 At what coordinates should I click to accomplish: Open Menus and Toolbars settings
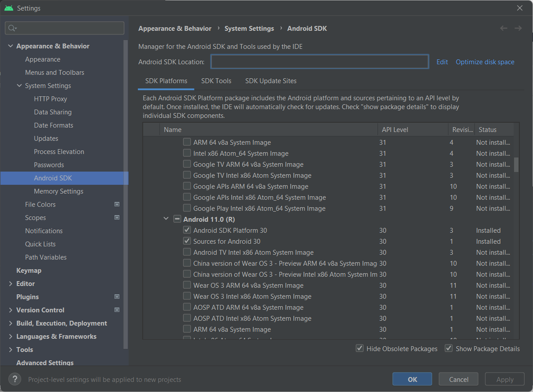[x=55, y=72]
